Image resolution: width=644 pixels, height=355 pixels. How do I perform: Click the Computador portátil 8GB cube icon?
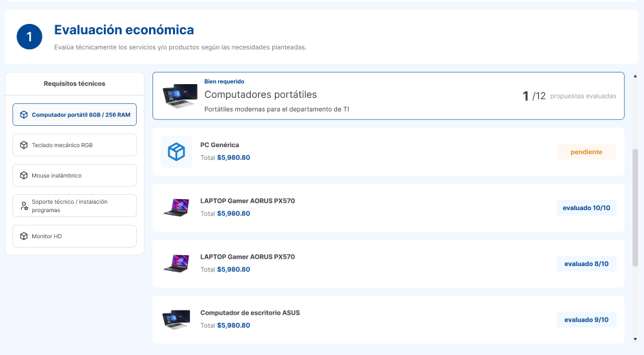24,115
